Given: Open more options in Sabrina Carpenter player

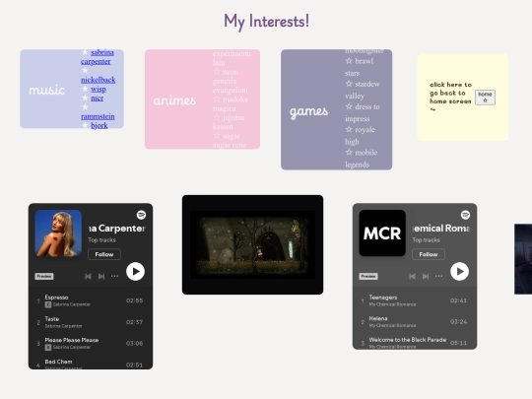Looking at the screenshot, I should pos(114,276).
